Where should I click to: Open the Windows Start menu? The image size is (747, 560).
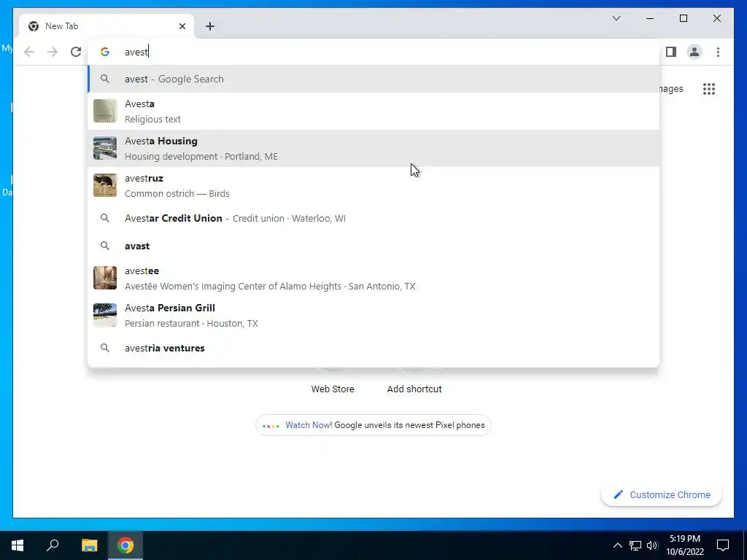pos(18,545)
